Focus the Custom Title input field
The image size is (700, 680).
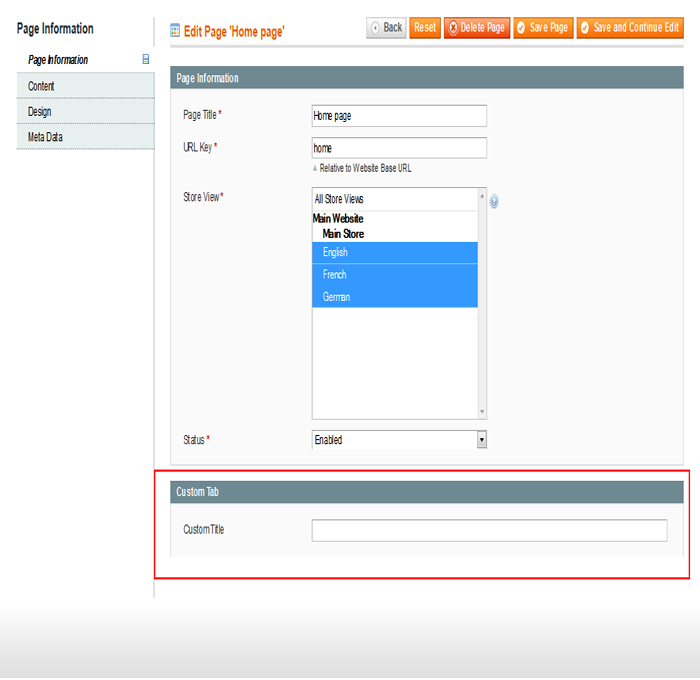tap(489, 530)
